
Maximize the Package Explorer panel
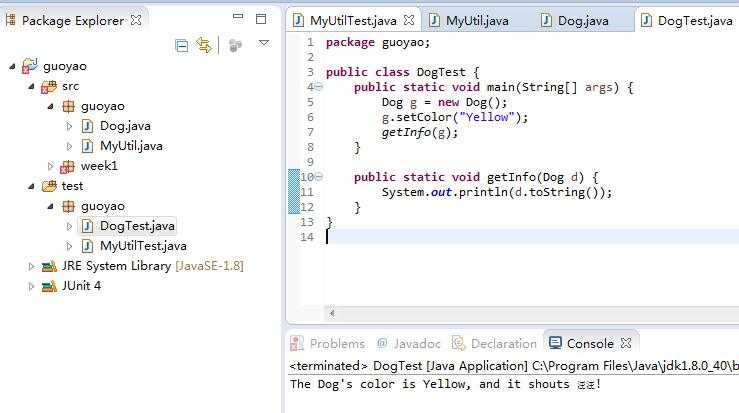(261, 19)
